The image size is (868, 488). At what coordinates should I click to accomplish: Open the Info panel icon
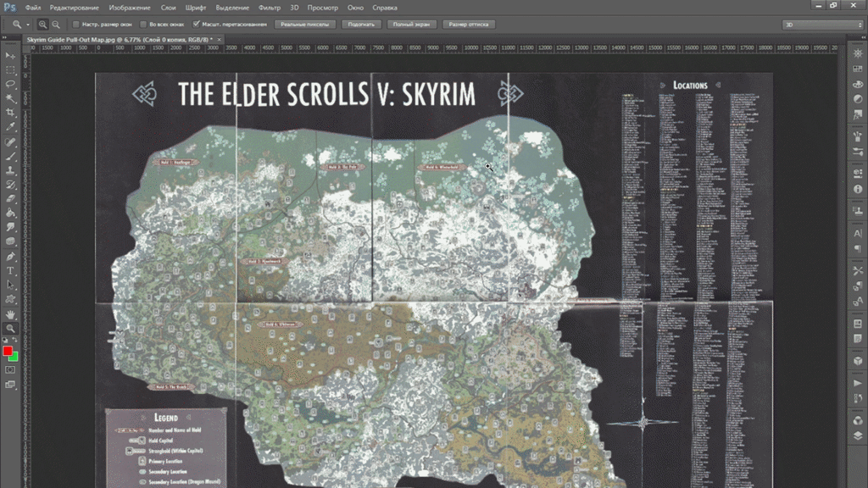(x=858, y=189)
